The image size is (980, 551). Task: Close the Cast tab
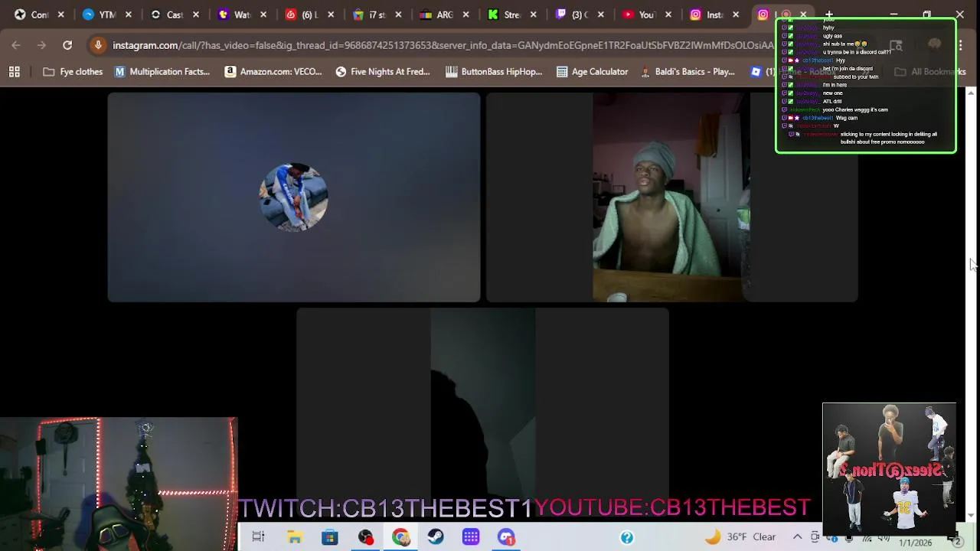[x=196, y=15]
